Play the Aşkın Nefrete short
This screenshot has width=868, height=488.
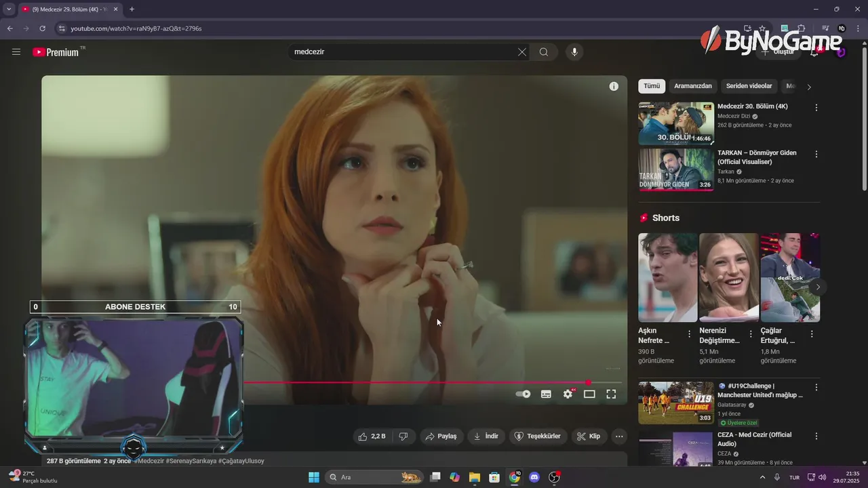(x=668, y=277)
